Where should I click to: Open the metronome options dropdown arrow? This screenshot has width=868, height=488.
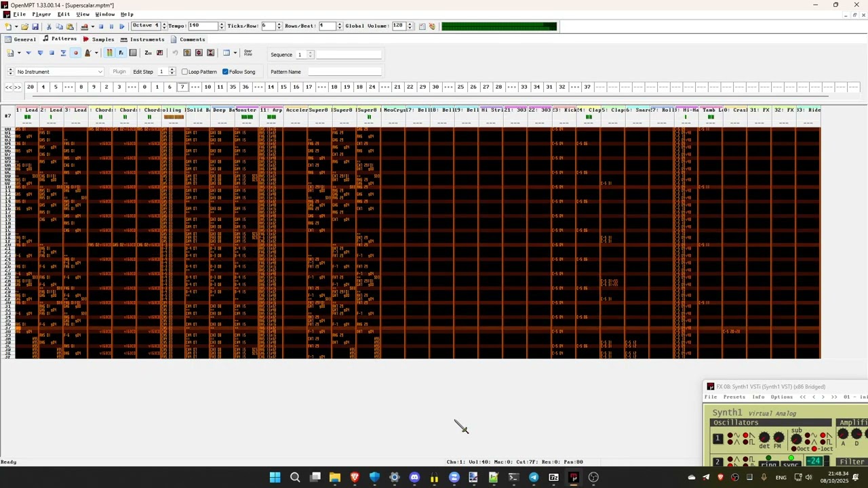click(x=96, y=53)
